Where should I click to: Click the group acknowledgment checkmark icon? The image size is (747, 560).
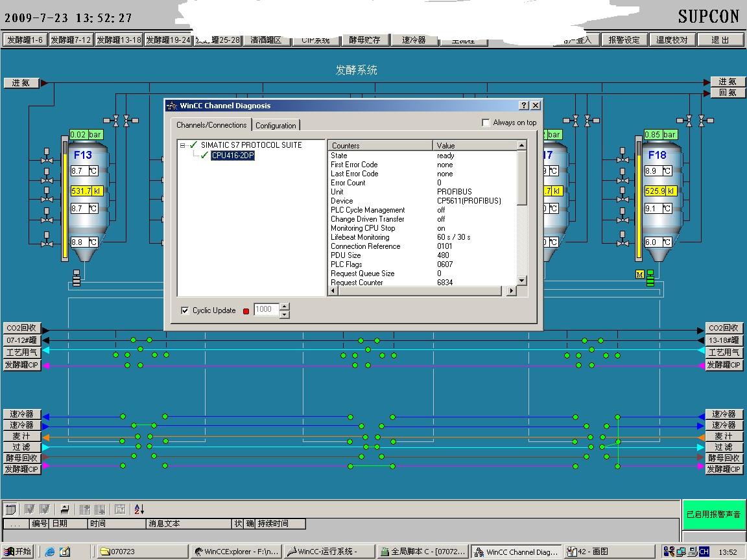pos(45,509)
